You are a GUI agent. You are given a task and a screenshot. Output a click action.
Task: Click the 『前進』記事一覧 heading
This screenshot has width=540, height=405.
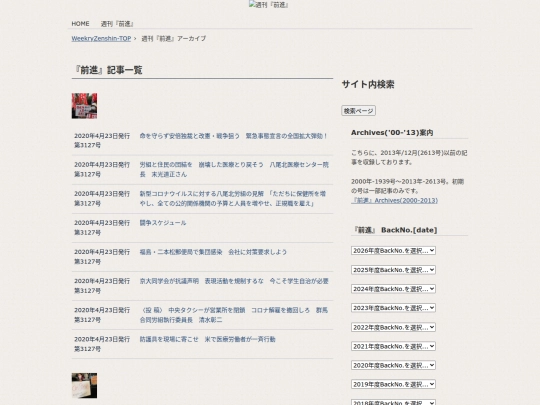pos(108,70)
